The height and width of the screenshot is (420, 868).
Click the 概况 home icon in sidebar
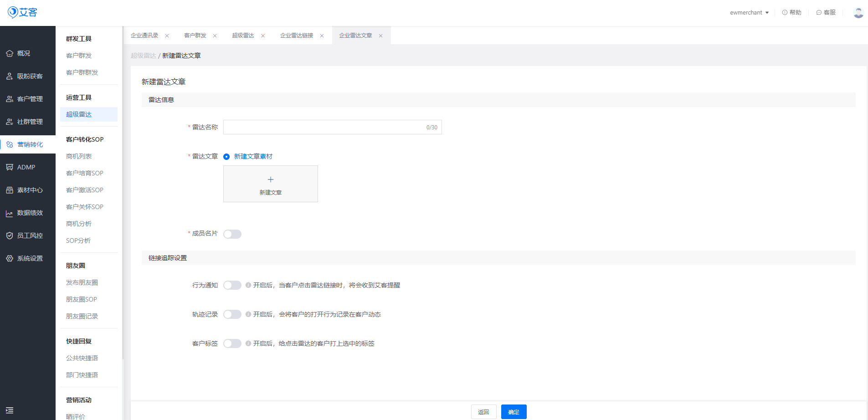pos(10,53)
